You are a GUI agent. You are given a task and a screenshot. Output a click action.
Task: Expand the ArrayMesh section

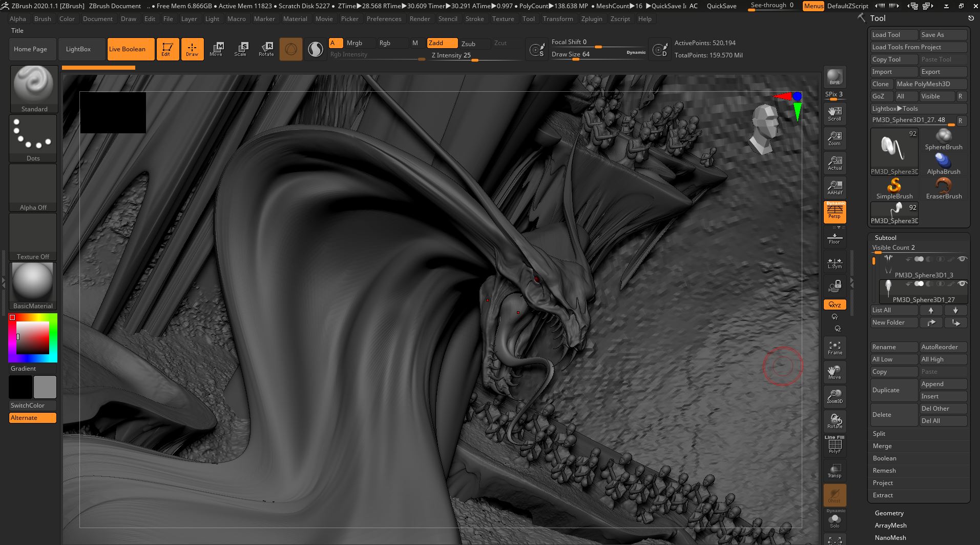890,526
